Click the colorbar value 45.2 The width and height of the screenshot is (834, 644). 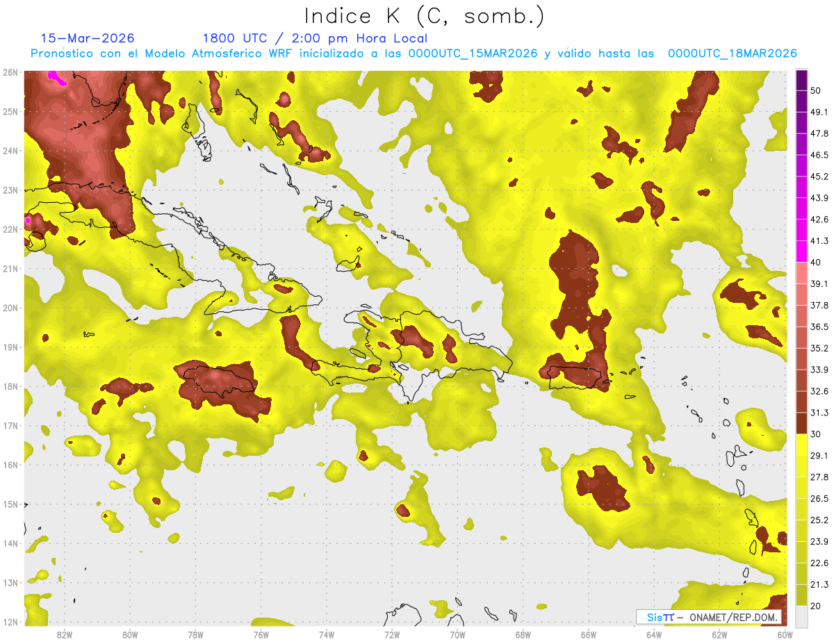tap(819, 176)
